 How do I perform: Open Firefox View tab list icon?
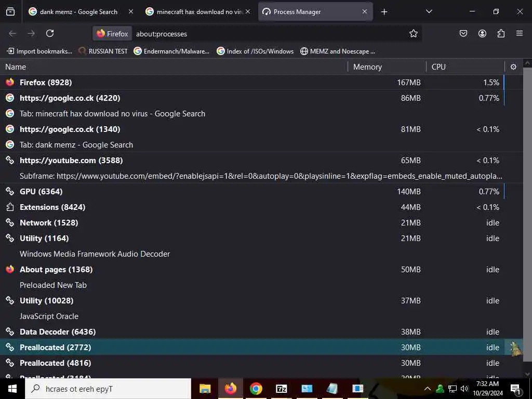coord(10,11)
